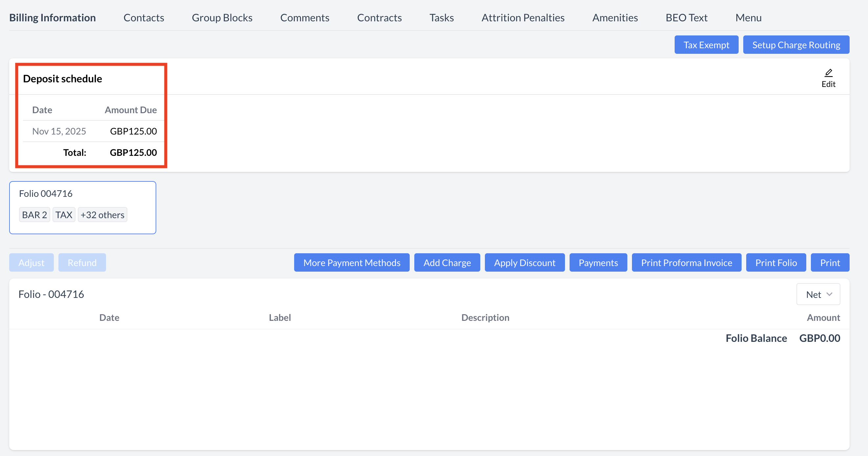Open More Payment Methods
Viewport: 868px width, 456px height.
352,263
